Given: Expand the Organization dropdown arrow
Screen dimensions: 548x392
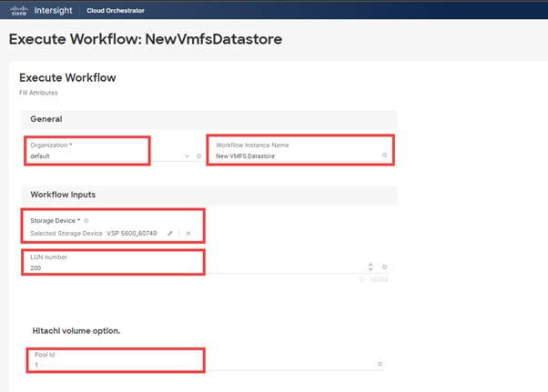Looking at the screenshot, I should 187,156.
